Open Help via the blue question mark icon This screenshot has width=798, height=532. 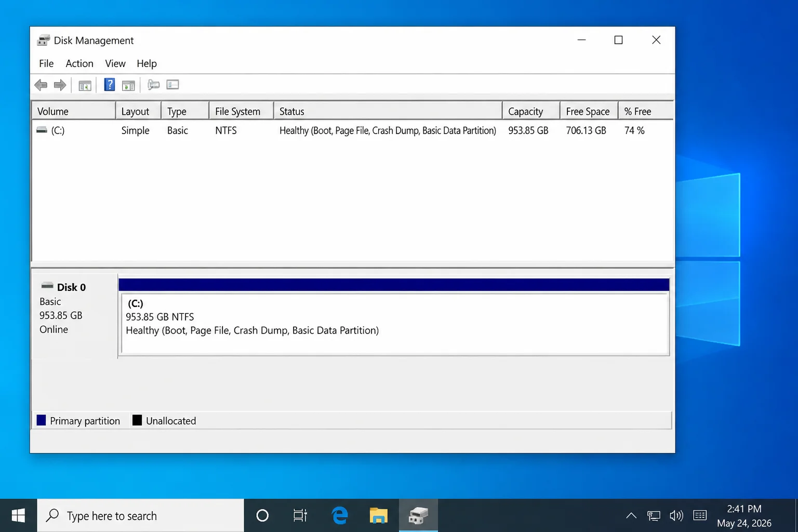pyautogui.click(x=109, y=85)
